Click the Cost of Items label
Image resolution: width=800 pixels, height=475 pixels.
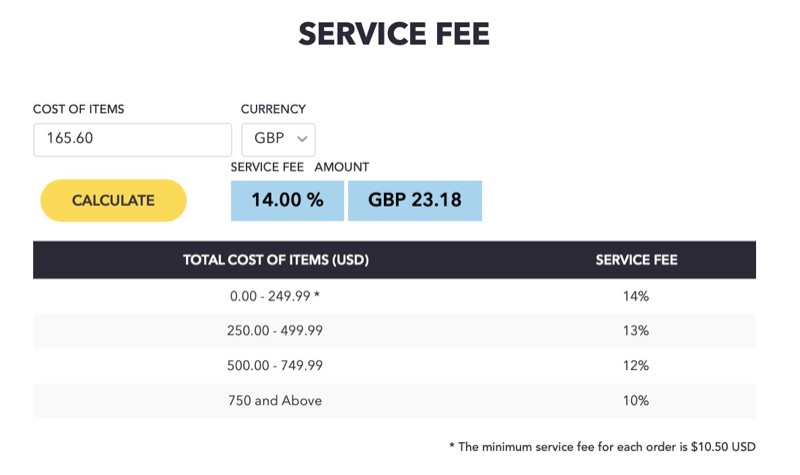coord(79,109)
